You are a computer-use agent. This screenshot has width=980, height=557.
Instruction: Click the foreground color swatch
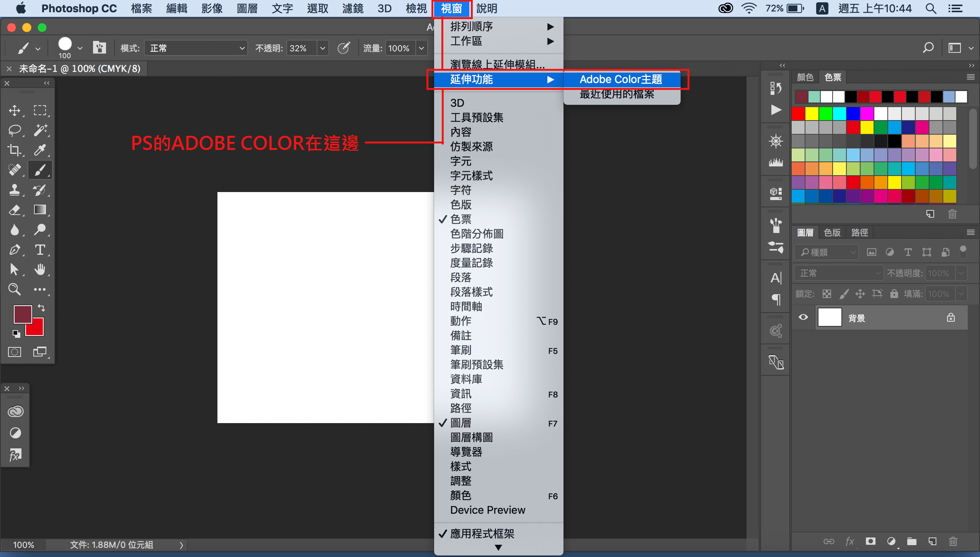pyautogui.click(x=22, y=314)
